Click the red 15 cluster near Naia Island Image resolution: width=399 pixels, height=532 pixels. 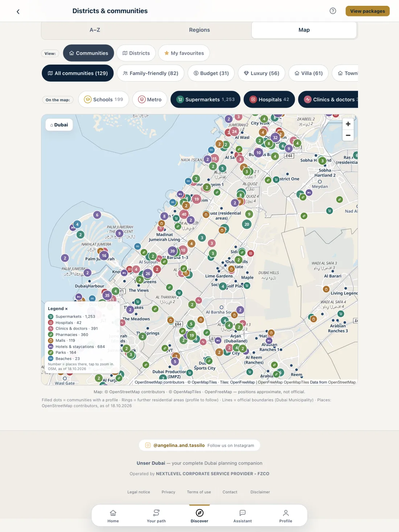pos(214,159)
